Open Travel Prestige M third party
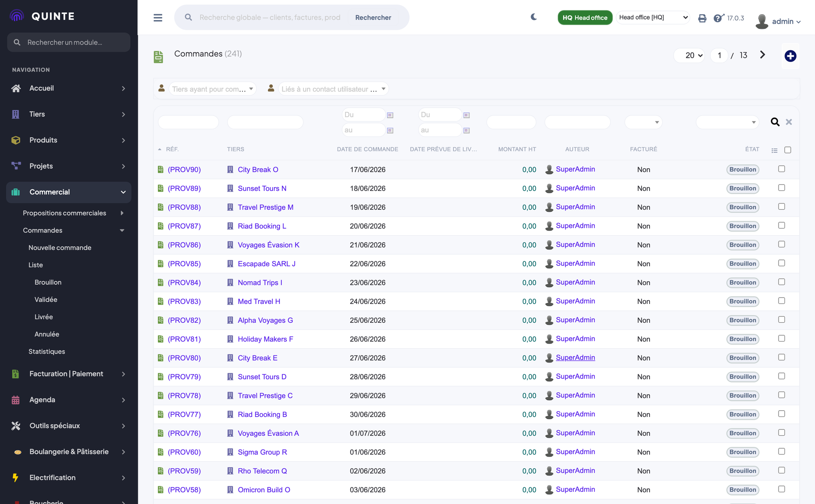Image resolution: width=815 pixels, height=504 pixels. click(x=266, y=207)
